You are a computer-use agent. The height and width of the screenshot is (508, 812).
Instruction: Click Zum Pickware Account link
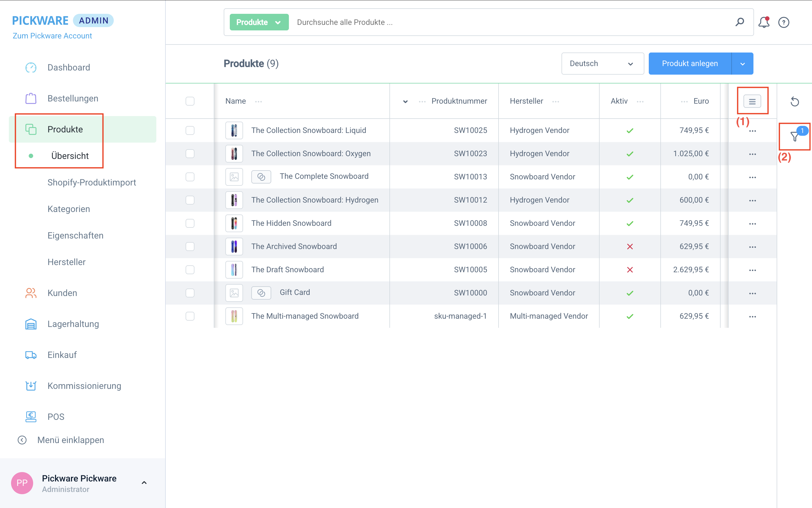[x=52, y=36]
